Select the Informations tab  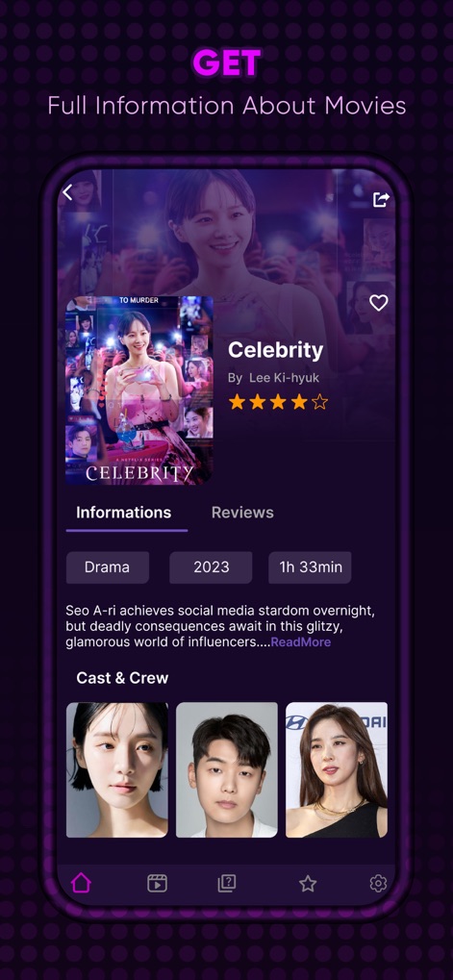pos(124,513)
